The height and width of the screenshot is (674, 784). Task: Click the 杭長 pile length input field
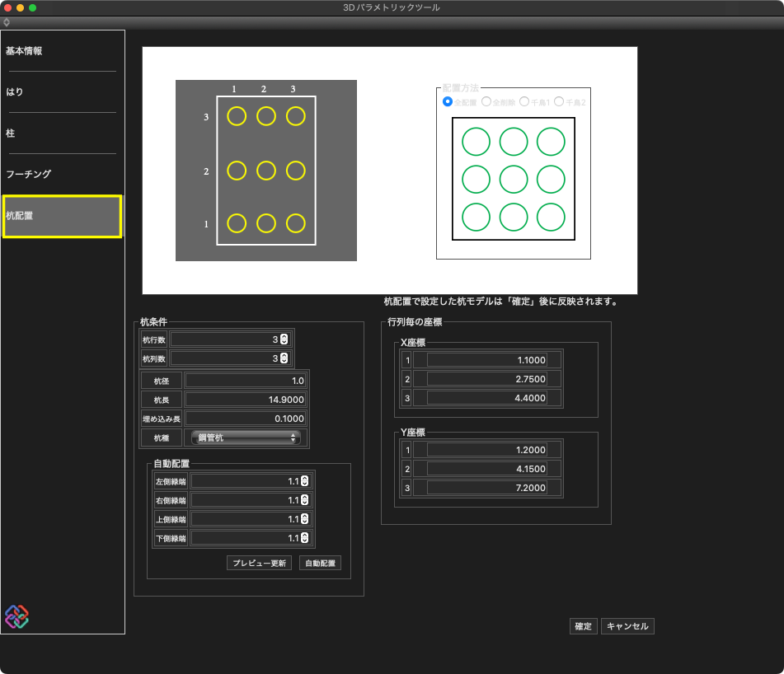246,399
